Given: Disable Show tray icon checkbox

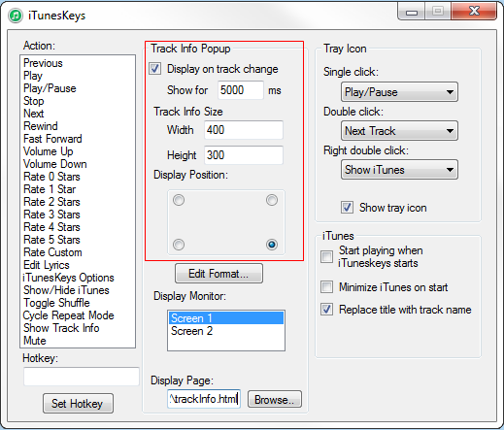Looking at the screenshot, I should (347, 207).
